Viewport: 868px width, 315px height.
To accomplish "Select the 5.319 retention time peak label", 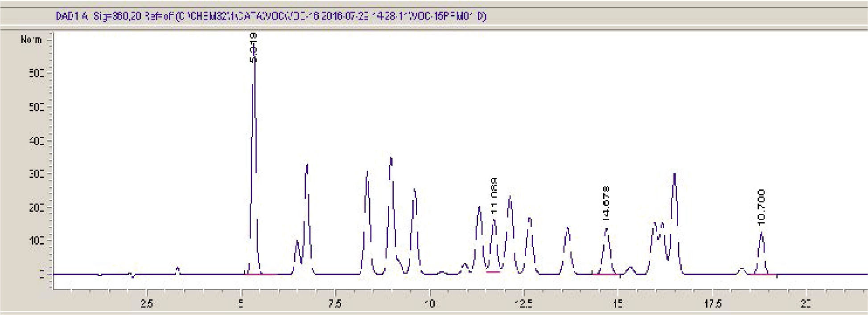I will click(x=253, y=47).
